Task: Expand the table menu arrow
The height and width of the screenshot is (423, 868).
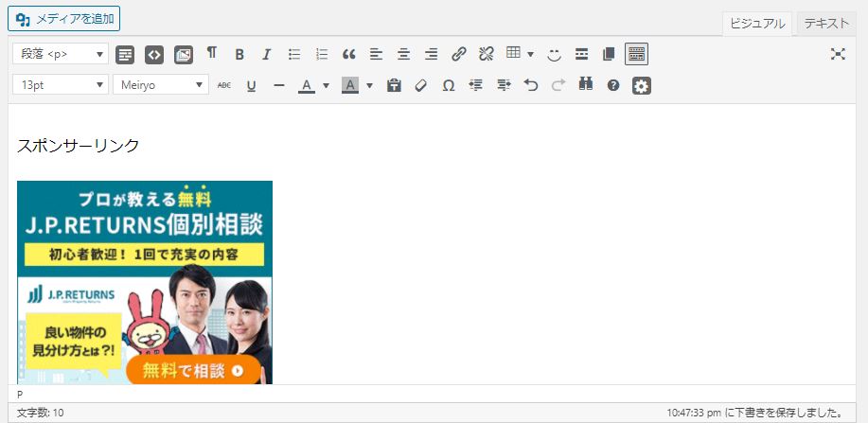Action: pos(530,54)
